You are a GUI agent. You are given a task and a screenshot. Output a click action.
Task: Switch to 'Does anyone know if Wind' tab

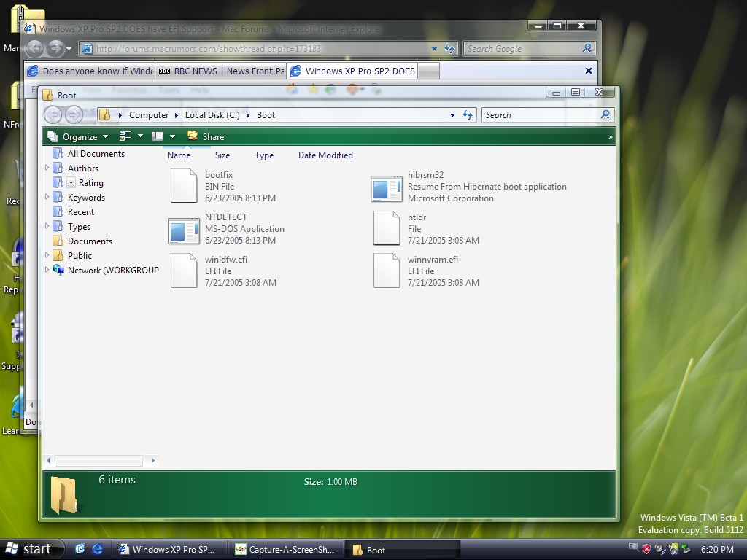[90, 71]
